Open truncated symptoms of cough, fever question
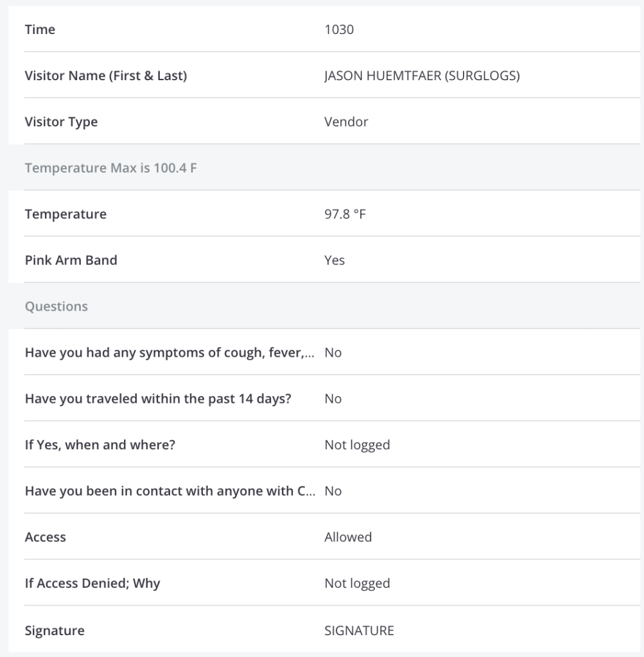The width and height of the screenshot is (644, 657). pos(170,352)
